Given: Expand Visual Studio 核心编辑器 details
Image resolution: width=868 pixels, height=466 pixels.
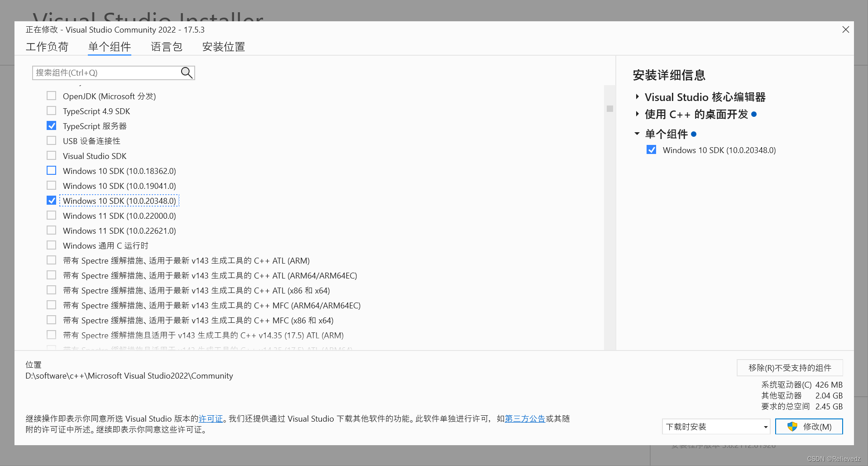Looking at the screenshot, I should click(637, 96).
